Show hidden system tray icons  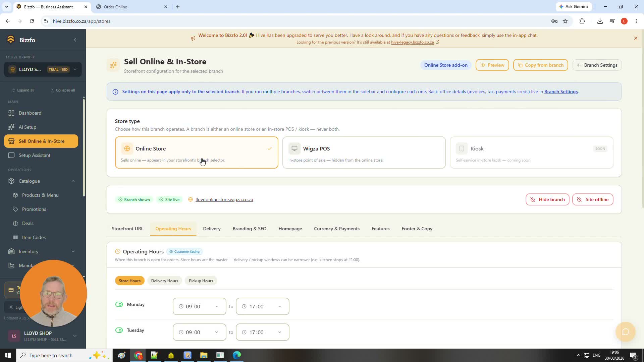(x=578, y=355)
